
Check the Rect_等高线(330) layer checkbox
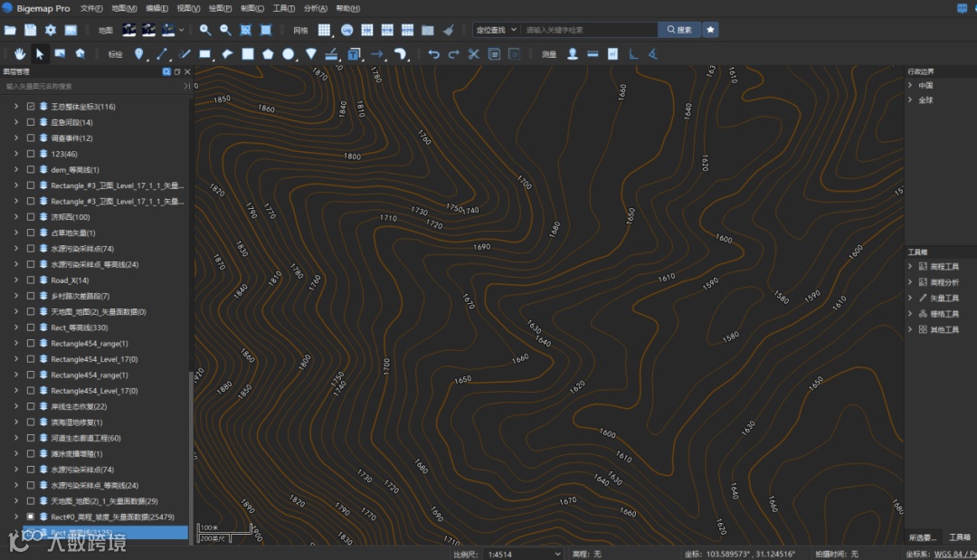click(x=31, y=327)
